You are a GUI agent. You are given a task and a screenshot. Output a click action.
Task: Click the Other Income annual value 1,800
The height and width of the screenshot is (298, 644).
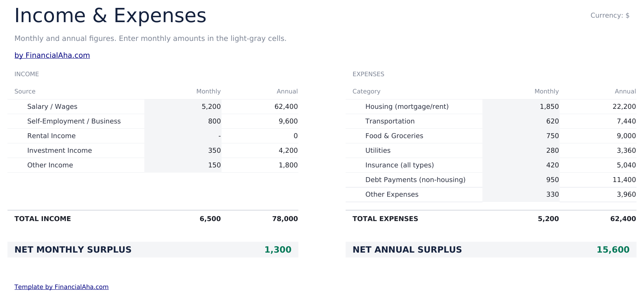[288, 165]
